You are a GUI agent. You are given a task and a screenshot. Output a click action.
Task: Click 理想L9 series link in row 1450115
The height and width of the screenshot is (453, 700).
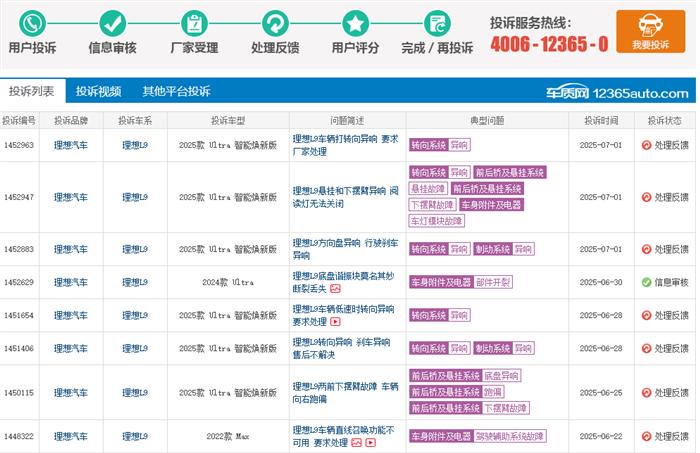(x=135, y=393)
